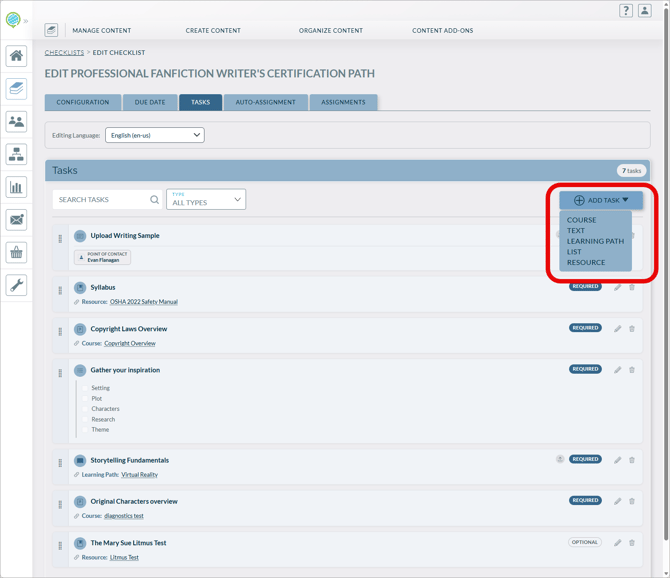Open the Settings wrench sidebar icon
Screen dimensions: 670x578
(16, 285)
